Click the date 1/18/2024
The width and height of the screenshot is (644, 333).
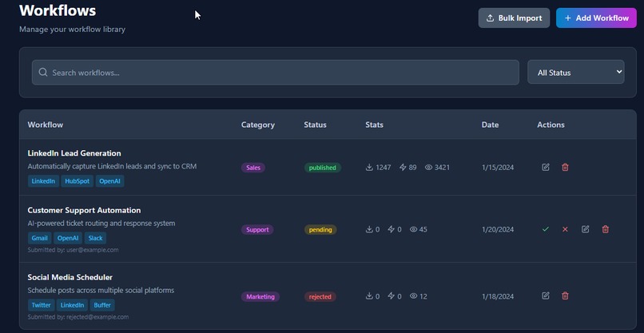[x=498, y=296]
